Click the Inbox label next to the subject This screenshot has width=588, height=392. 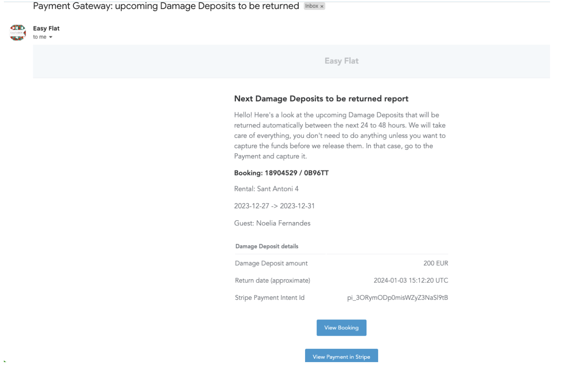[312, 6]
